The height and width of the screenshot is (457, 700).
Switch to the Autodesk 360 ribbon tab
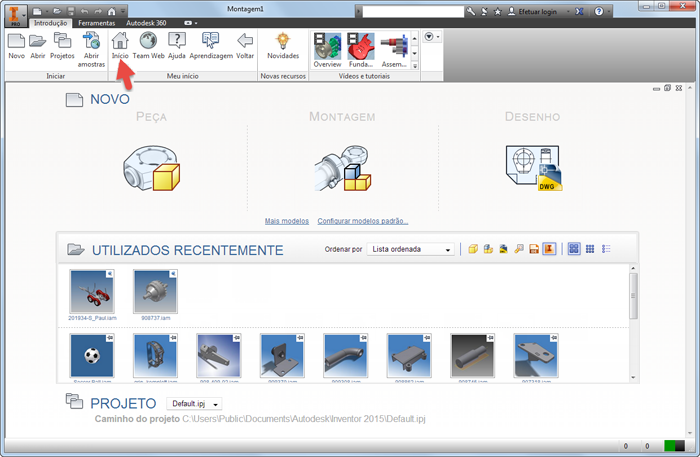tap(146, 23)
